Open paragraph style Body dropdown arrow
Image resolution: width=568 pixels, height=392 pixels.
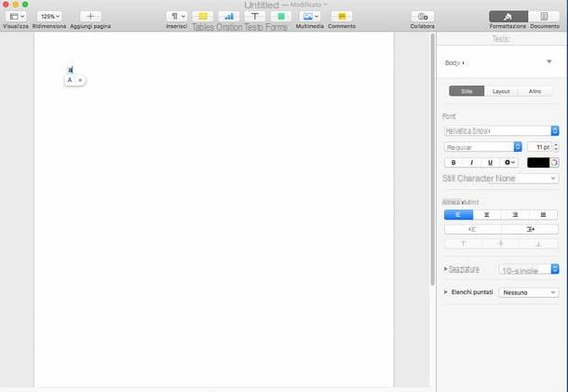click(549, 62)
